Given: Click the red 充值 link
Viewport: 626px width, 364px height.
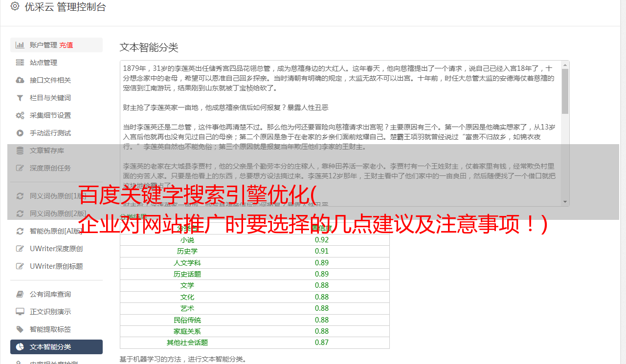Looking at the screenshot, I should [67, 45].
